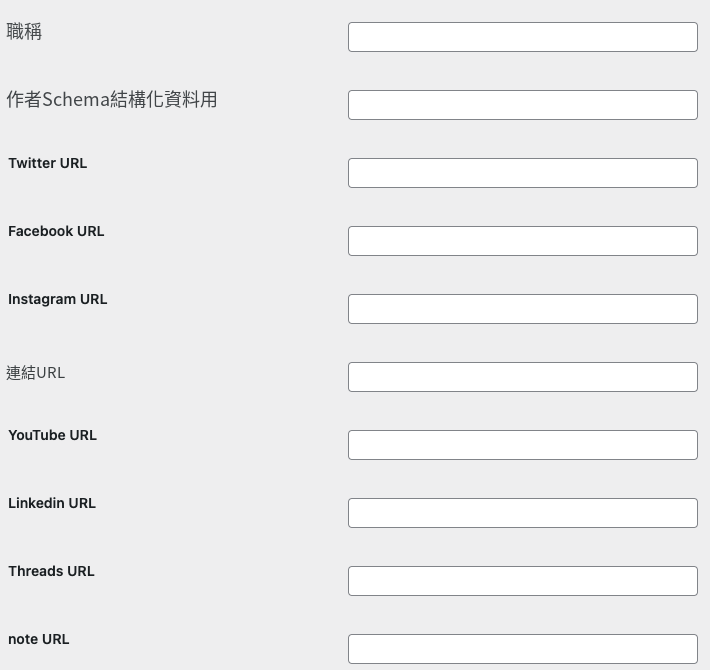Click the Instagram URL label text
The height and width of the screenshot is (670, 710).
coord(58,299)
